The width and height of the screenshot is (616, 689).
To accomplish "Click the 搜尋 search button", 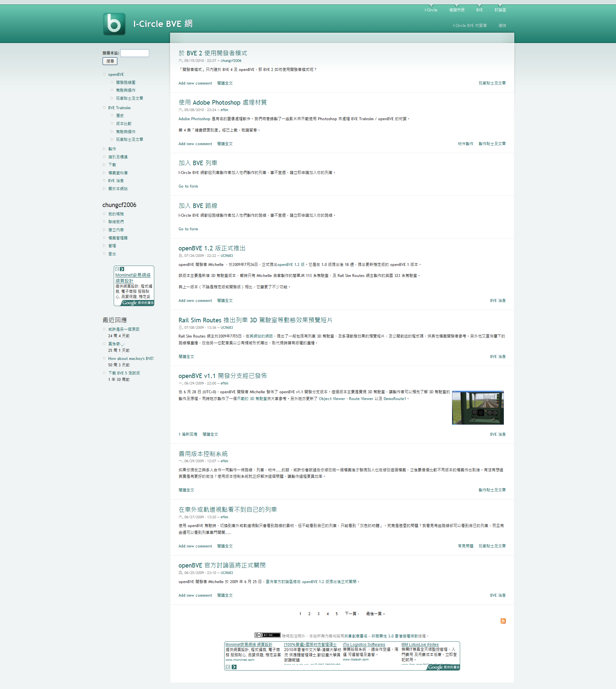I will (x=110, y=61).
